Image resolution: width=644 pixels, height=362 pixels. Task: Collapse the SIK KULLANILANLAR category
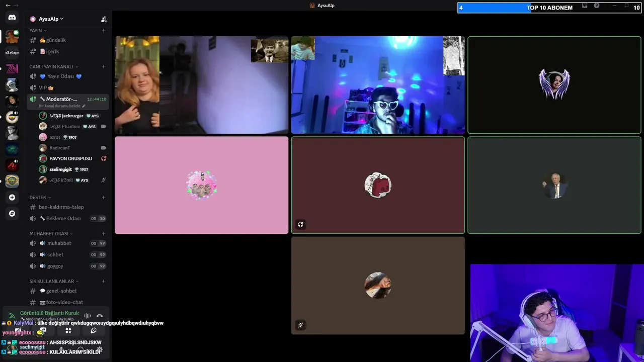(54, 281)
